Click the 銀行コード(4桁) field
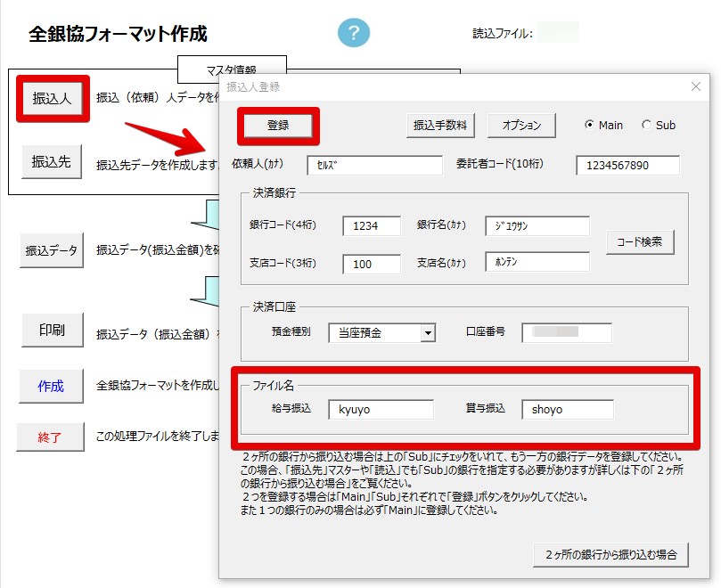 tap(372, 226)
